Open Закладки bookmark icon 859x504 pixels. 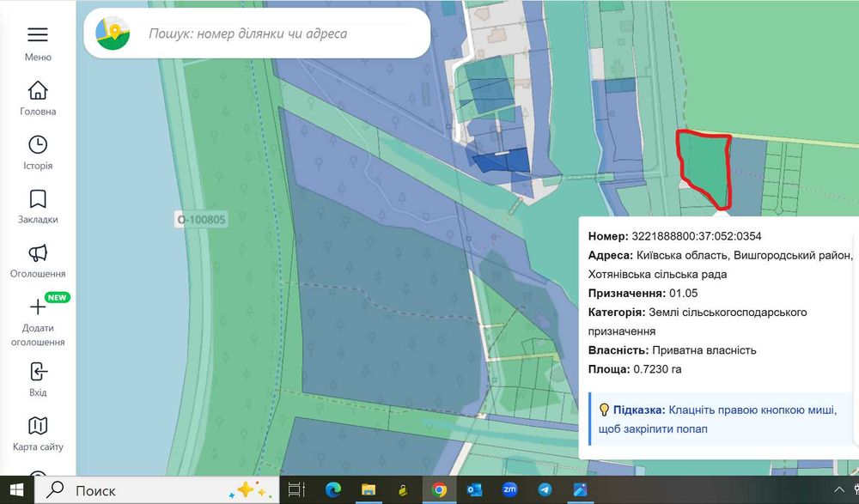[38, 199]
